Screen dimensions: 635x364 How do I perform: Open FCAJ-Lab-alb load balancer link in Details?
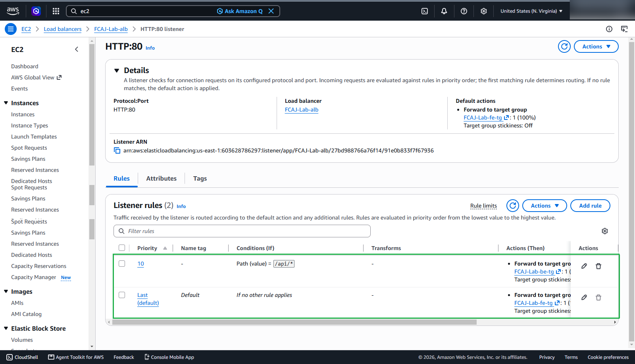point(302,110)
